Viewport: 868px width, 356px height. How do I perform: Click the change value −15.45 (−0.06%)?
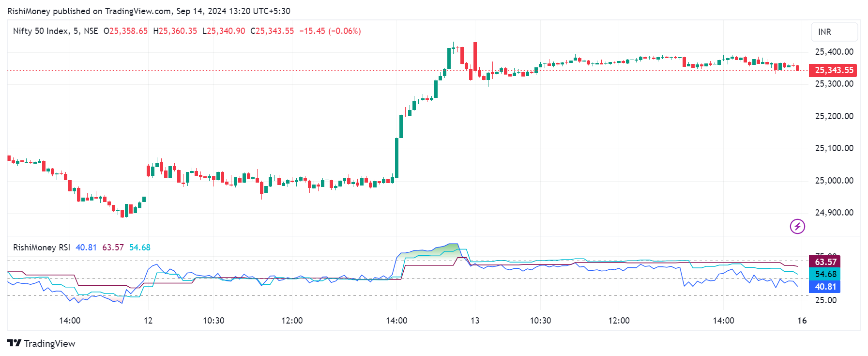(x=330, y=31)
